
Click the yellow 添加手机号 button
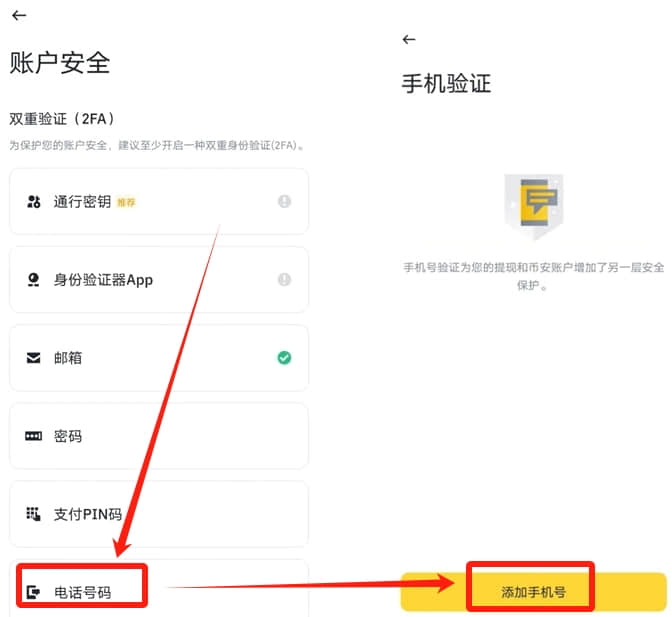[x=534, y=592]
